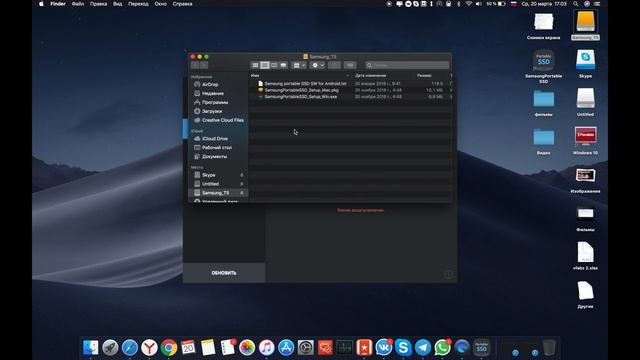Eject the Untitled volume in the sidebar
640x360 pixels.
(x=242, y=184)
